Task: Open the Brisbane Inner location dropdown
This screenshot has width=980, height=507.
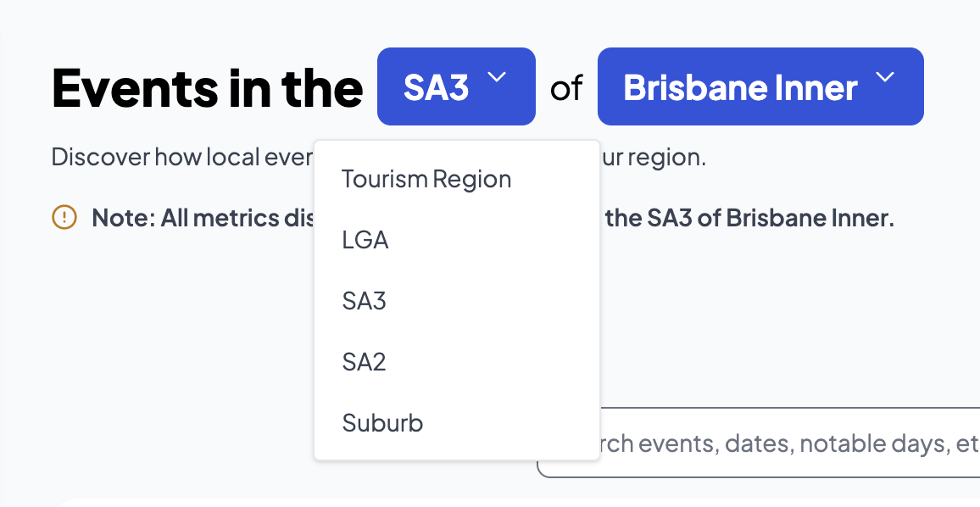Action: pyautogui.click(x=760, y=86)
